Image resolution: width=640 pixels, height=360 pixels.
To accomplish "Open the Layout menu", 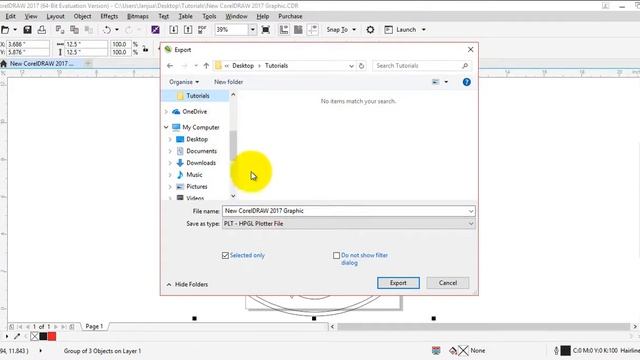I will [x=55, y=16].
